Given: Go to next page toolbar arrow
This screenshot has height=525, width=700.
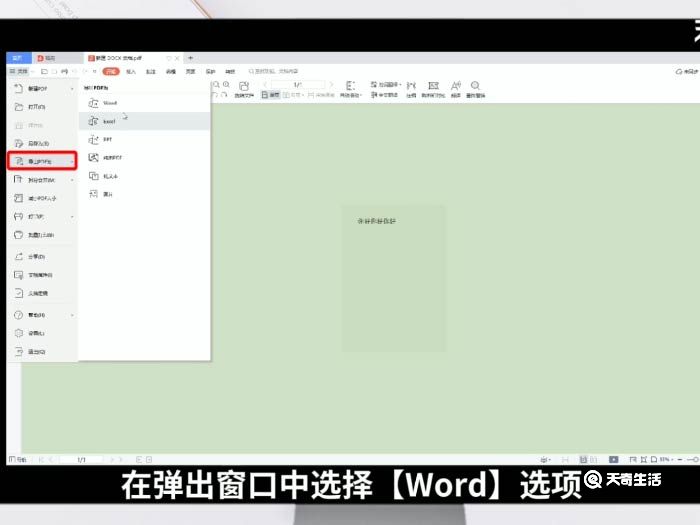Looking at the screenshot, I should point(331,84).
